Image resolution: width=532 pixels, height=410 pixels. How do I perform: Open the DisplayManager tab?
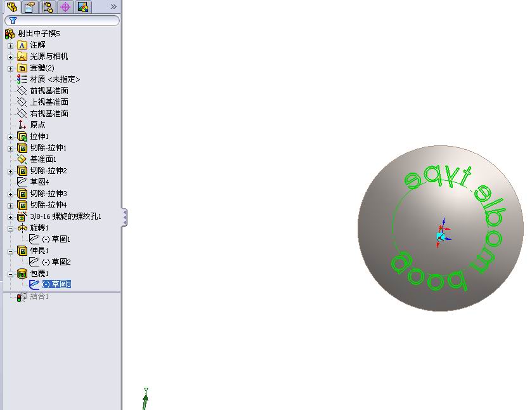coord(83,7)
